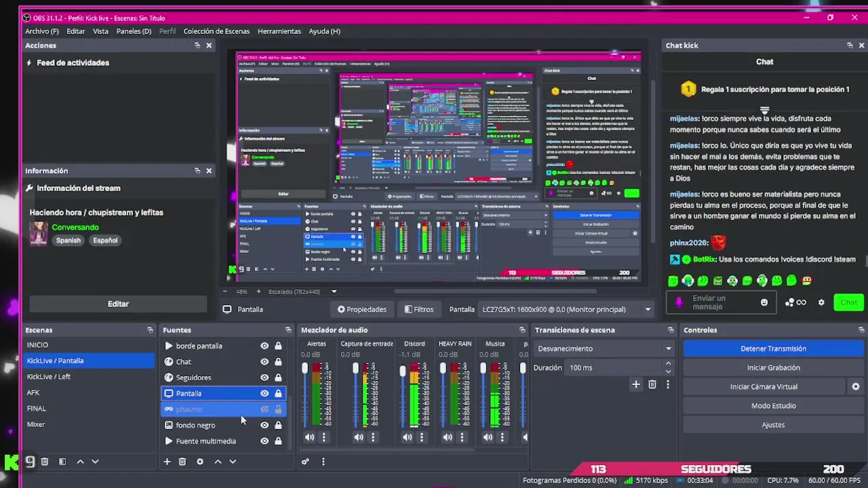
Task: Open the Escalado preview scaling dropdown
Action: pos(302,291)
